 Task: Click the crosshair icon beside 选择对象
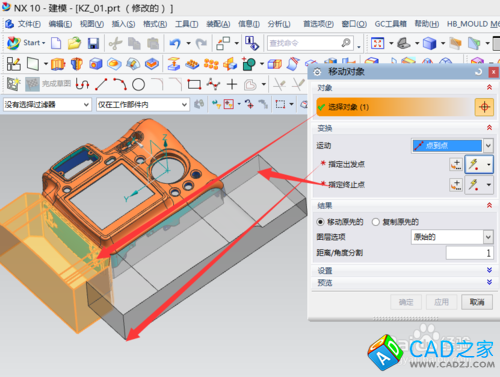click(484, 107)
